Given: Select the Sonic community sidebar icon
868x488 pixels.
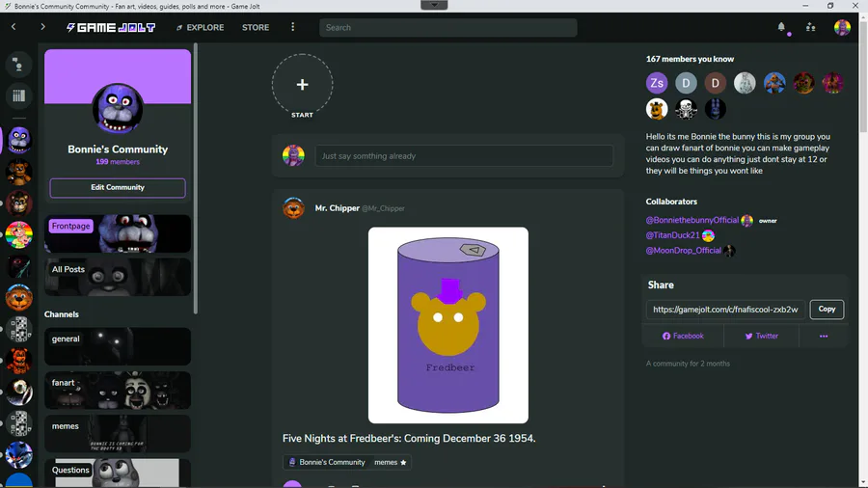Looking at the screenshot, I should click(19, 455).
